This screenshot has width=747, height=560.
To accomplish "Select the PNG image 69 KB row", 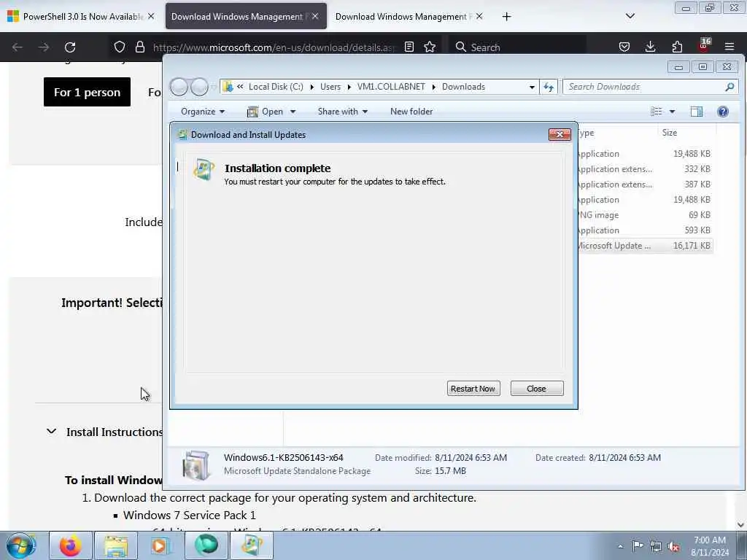I will coord(646,215).
